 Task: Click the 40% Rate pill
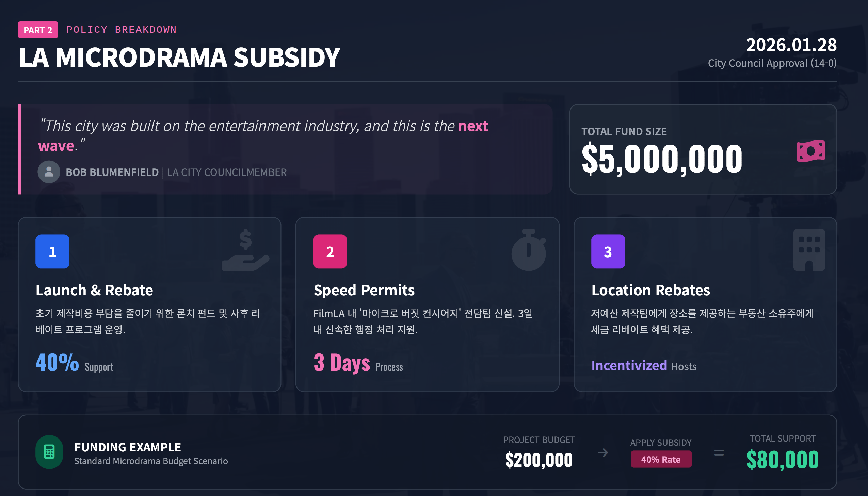pos(661,459)
